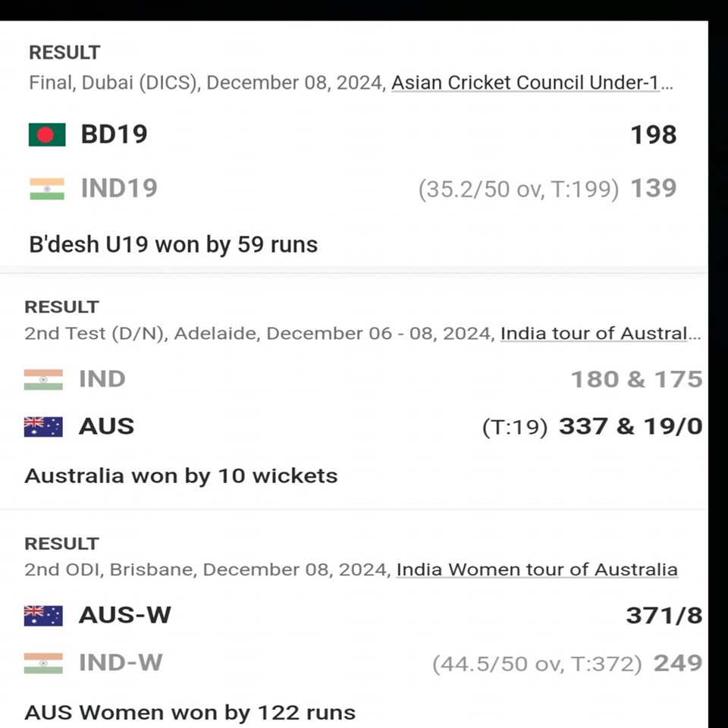Open result Australia won by 10 wickets
The height and width of the screenshot is (728, 728).
(x=181, y=476)
